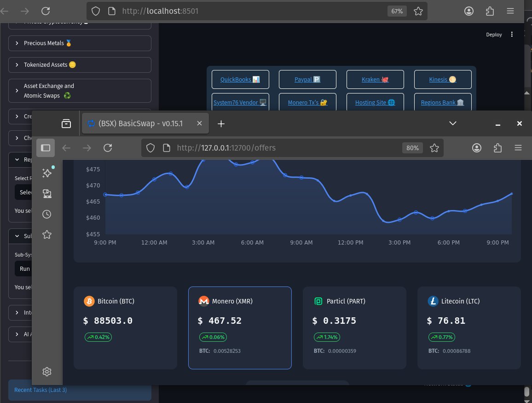Open Firefox View icon in tab bar
The width and height of the screenshot is (532, 403).
pyautogui.click(x=67, y=123)
